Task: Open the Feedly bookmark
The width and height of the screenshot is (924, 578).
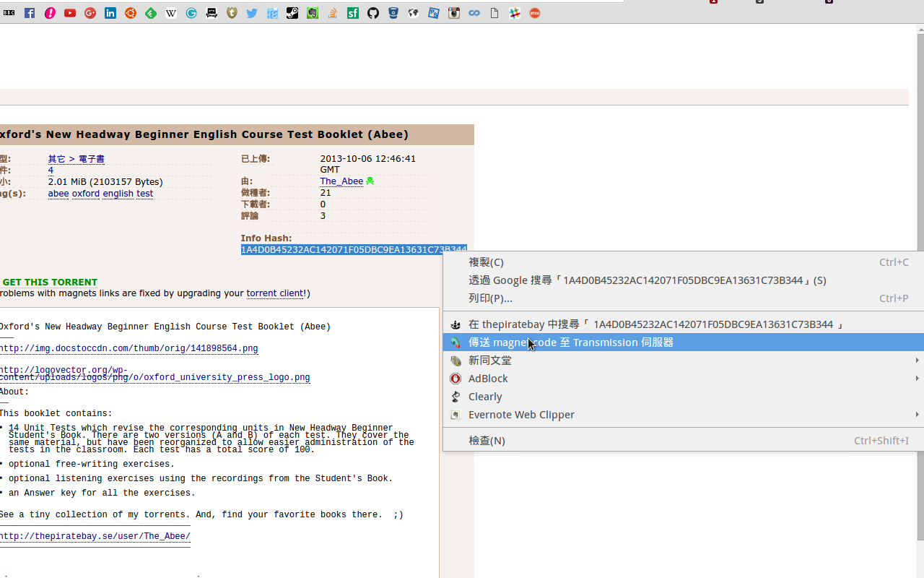Action: tap(151, 13)
